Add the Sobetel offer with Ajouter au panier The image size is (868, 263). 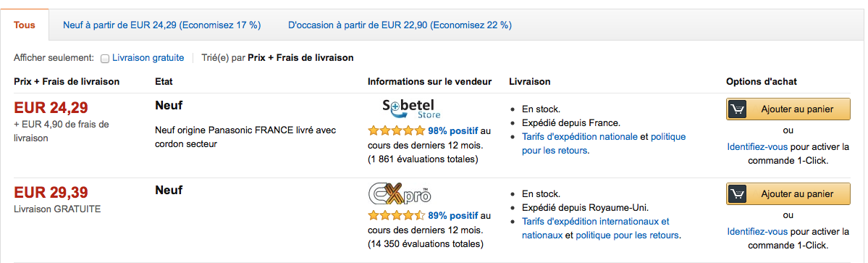pyautogui.click(x=788, y=109)
